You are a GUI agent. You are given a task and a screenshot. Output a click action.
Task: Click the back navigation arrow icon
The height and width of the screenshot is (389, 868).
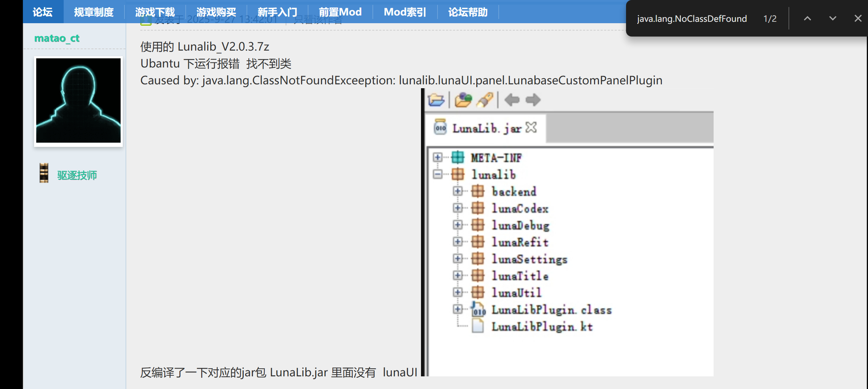point(512,100)
